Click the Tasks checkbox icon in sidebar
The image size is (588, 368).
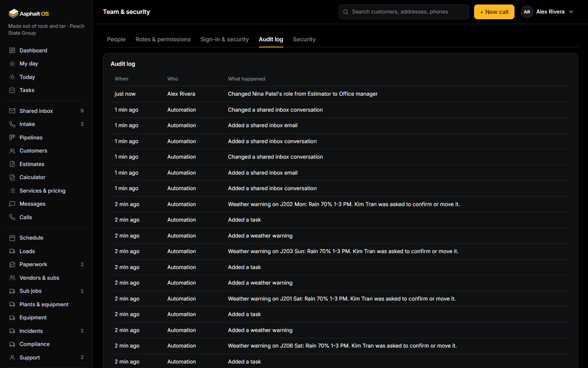pyautogui.click(x=12, y=90)
